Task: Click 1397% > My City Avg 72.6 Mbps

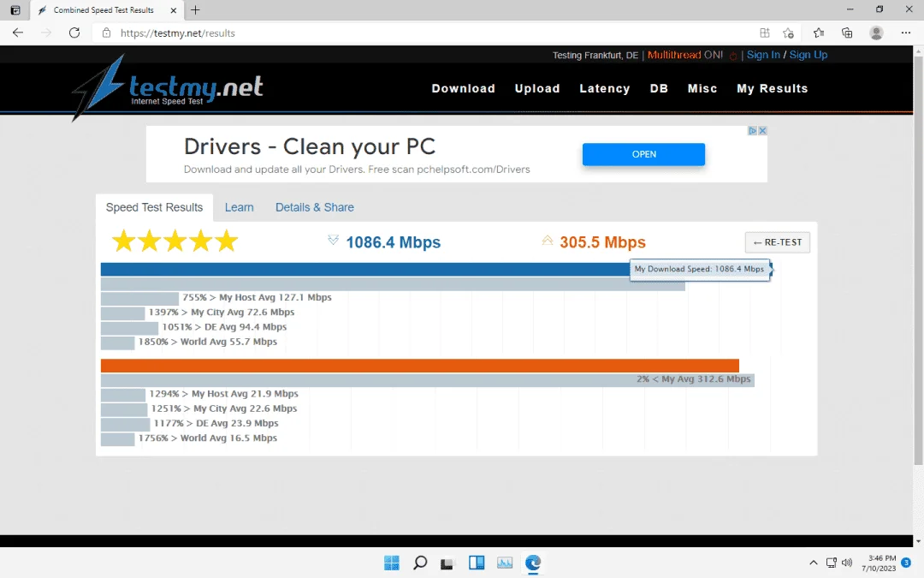Action: click(221, 313)
